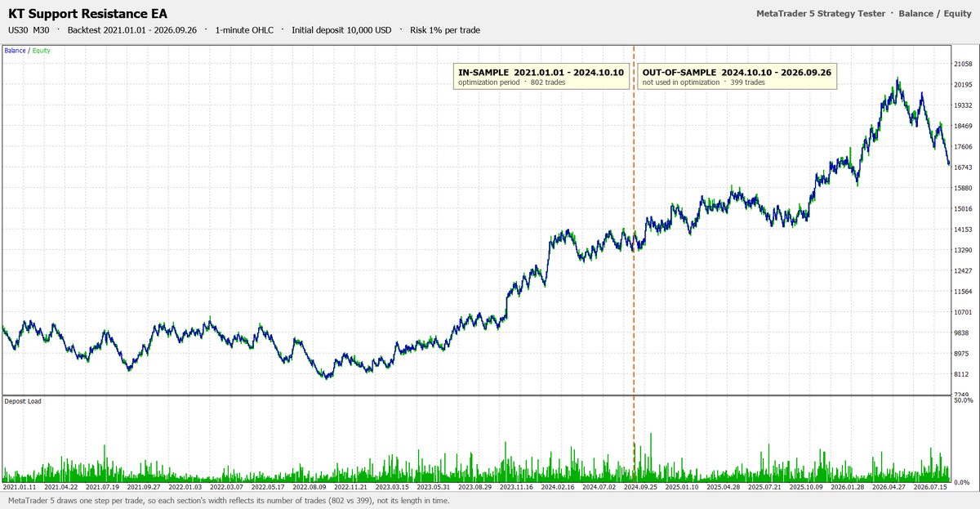The image size is (980, 509).
Task: Click the 2023.03.15 date on the time axis
Action: tap(394, 487)
